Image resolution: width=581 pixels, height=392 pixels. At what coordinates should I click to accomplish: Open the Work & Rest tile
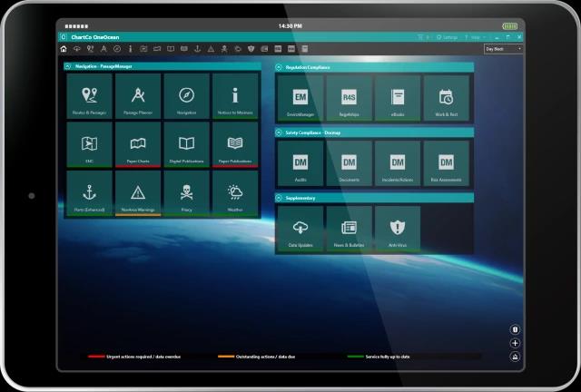pyautogui.click(x=446, y=98)
